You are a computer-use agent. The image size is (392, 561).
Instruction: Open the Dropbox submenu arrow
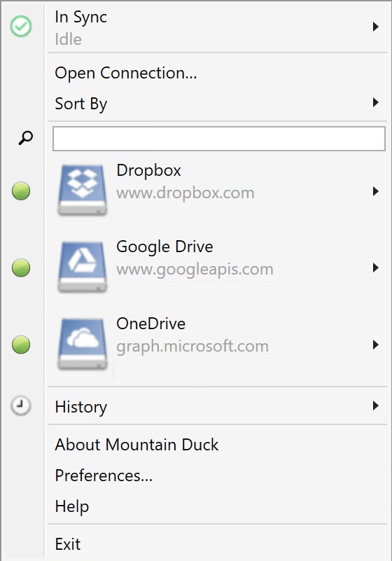375,191
